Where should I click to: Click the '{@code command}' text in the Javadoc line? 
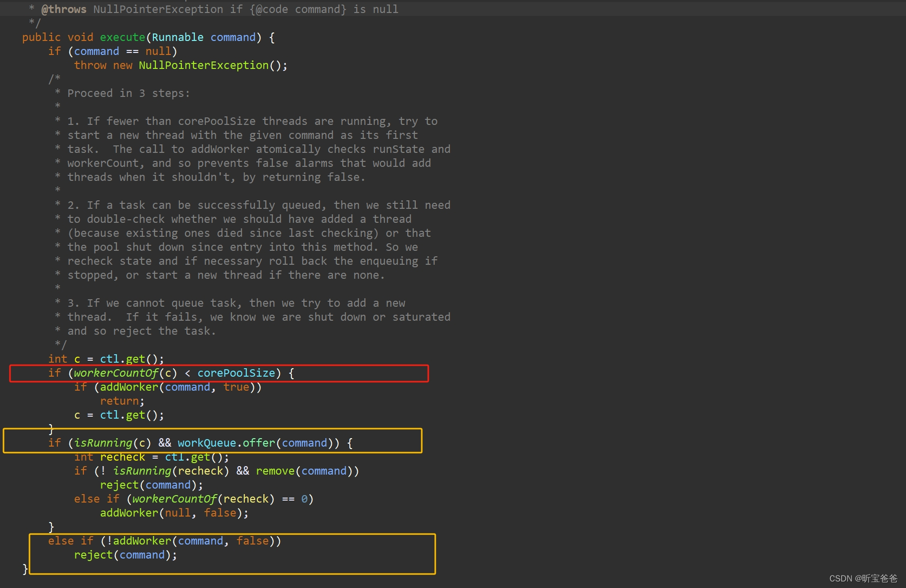pyautogui.click(x=298, y=9)
